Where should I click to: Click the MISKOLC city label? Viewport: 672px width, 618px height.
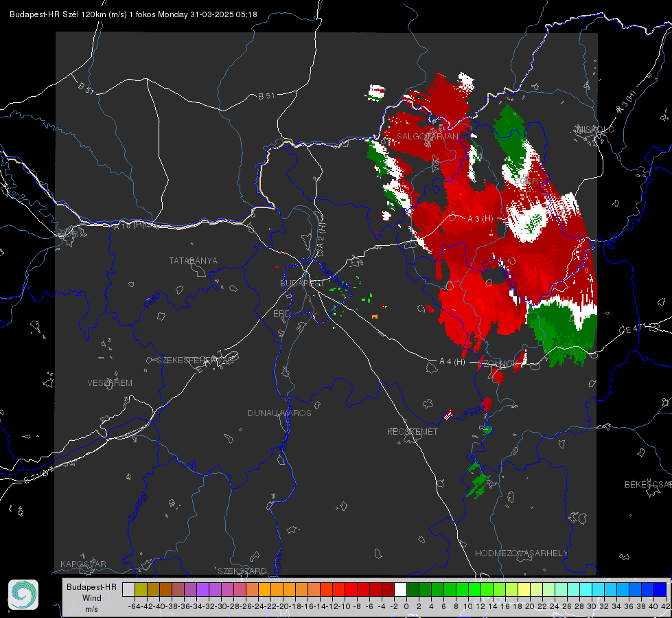point(595,129)
